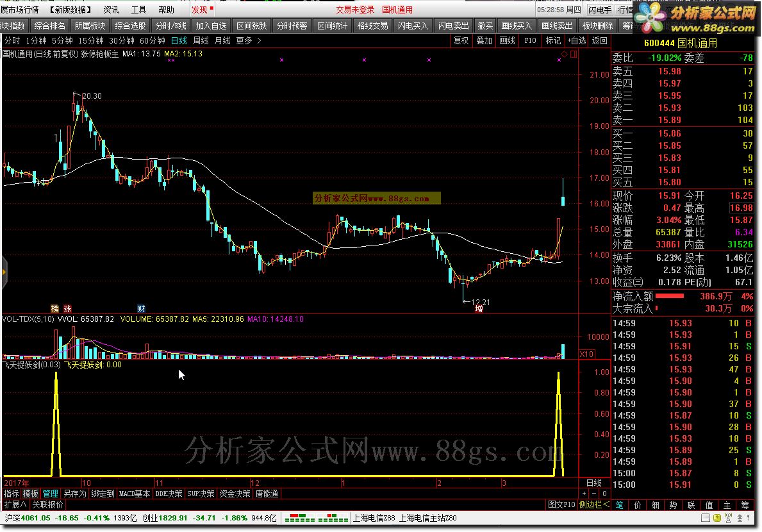Click the window layout icon in status bar
762x532 pixels.
[705, 519]
